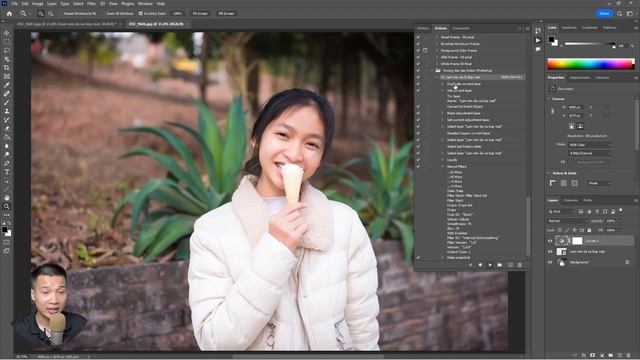Hide the top Curves adjustment layer
Viewport: 640px width, 360px height.
tap(550, 241)
